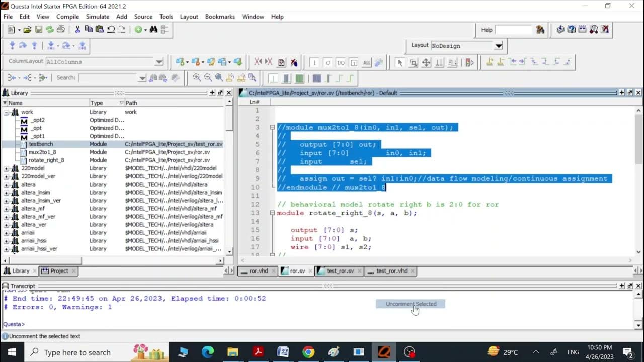Click the Print icon in toolbar

coord(61,30)
